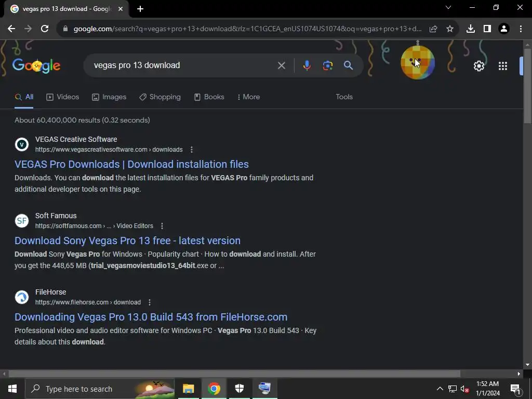Click the Soft Famous favicon

(22, 220)
